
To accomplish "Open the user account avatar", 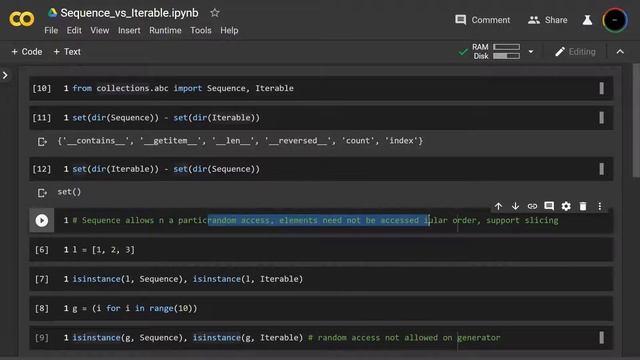I will [x=614, y=20].
